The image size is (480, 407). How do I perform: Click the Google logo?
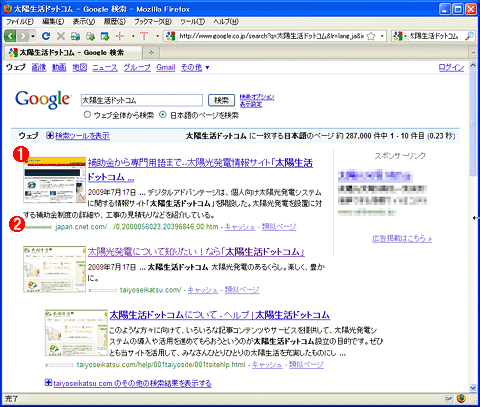point(43,99)
